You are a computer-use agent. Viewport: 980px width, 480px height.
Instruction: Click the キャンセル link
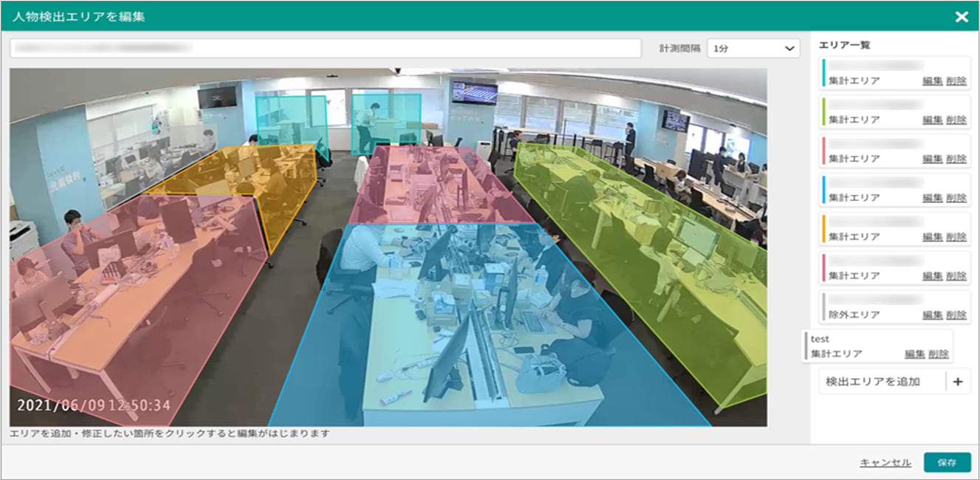click(885, 462)
